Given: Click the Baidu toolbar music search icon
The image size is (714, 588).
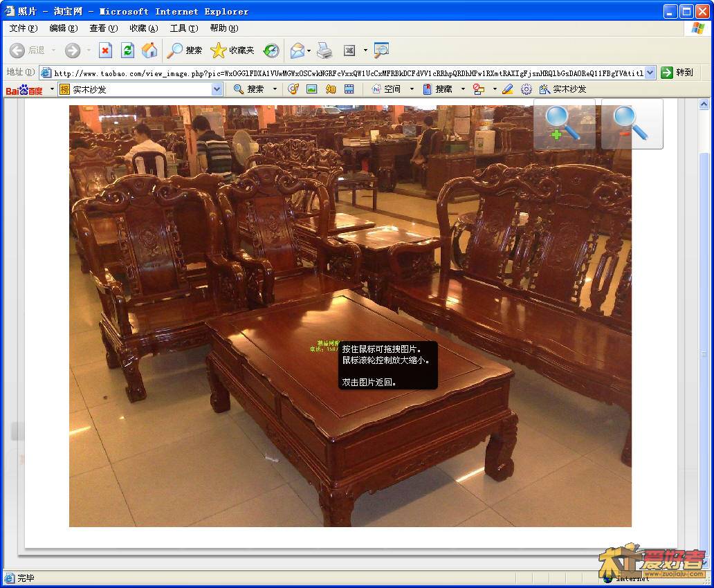Looking at the screenshot, I should (x=293, y=89).
